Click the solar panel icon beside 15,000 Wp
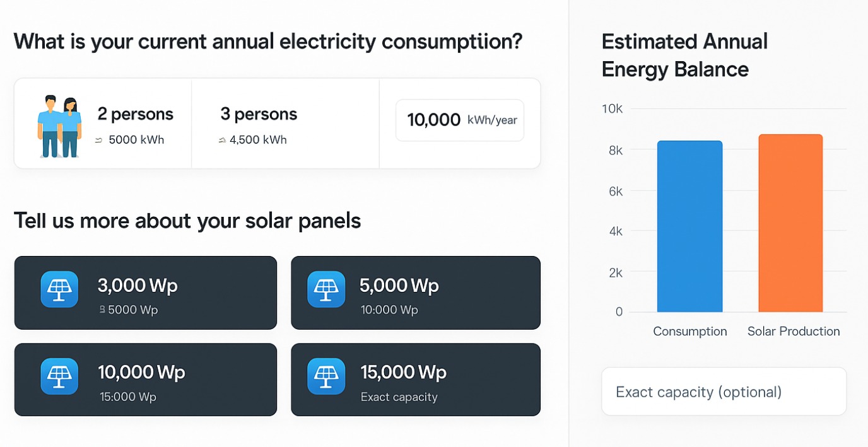The image size is (868, 447). click(x=326, y=376)
